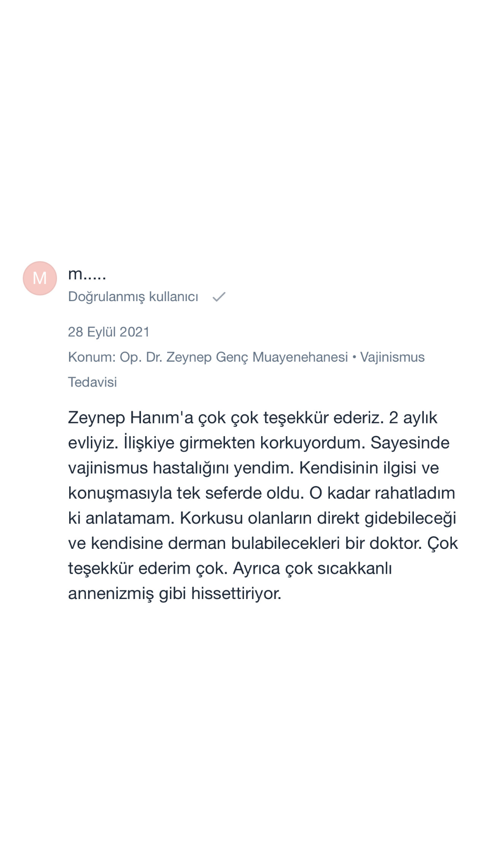
Task: Click the last review line "annenizmiş gibi hissettiriyor."
Action: [x=174, y=594]
